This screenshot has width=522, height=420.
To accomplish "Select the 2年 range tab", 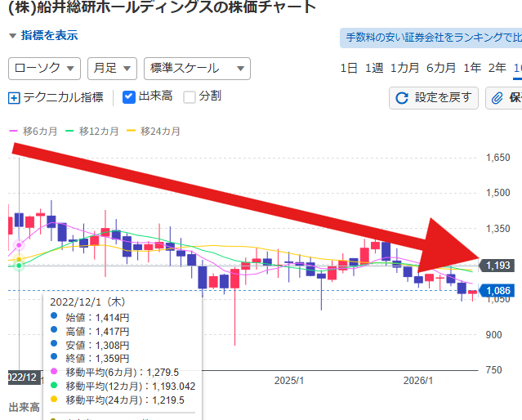I will 497,68.
